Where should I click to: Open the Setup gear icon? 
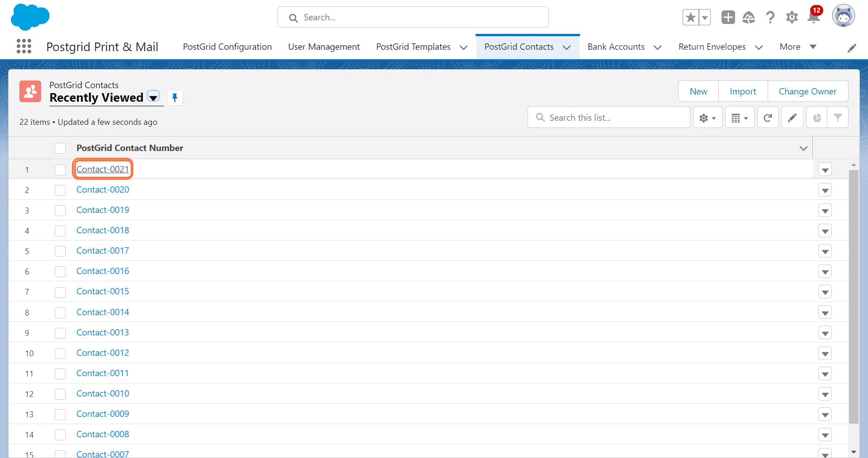coord(792,18)
